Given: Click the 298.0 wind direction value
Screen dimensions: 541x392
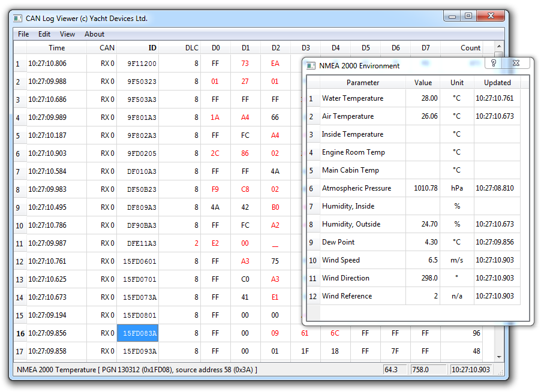Looking at the screenshot, I should [423, 278].
